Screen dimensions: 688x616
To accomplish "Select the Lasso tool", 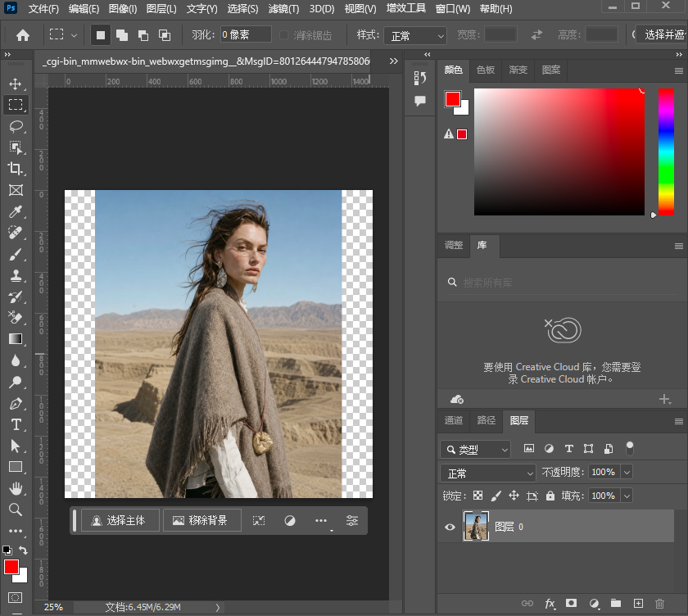I will click(x=16, y=126).
